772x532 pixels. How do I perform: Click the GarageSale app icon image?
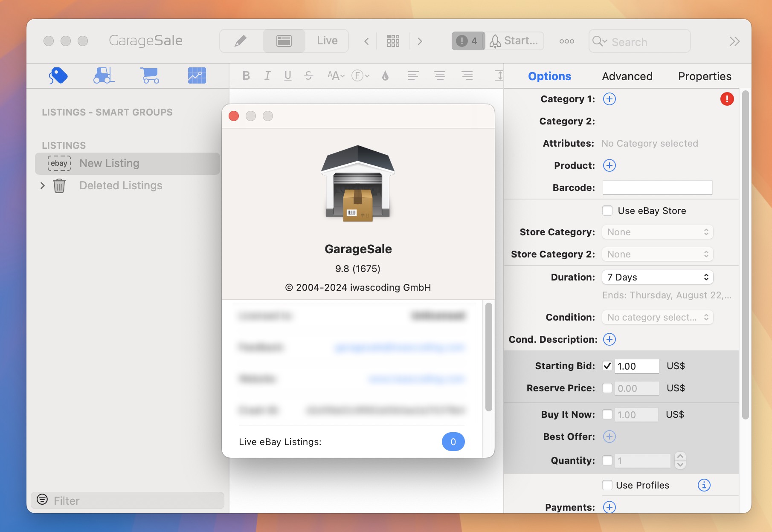click(358, 184)
